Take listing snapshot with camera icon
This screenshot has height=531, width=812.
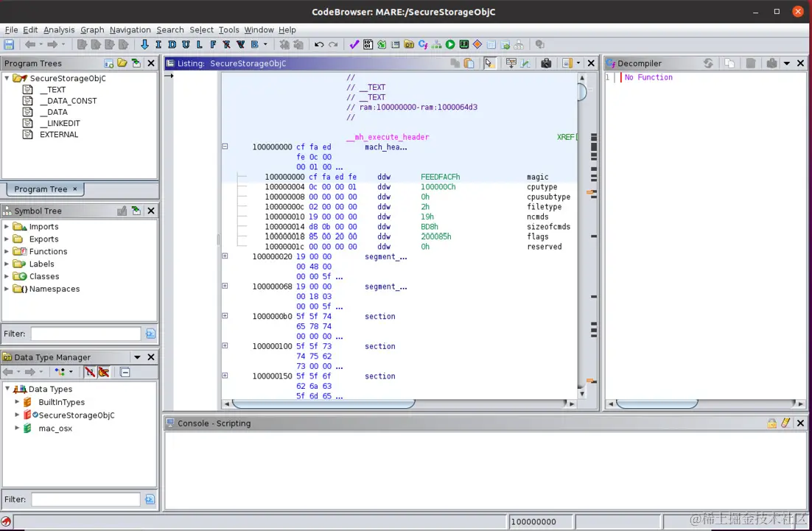(546, 63)
